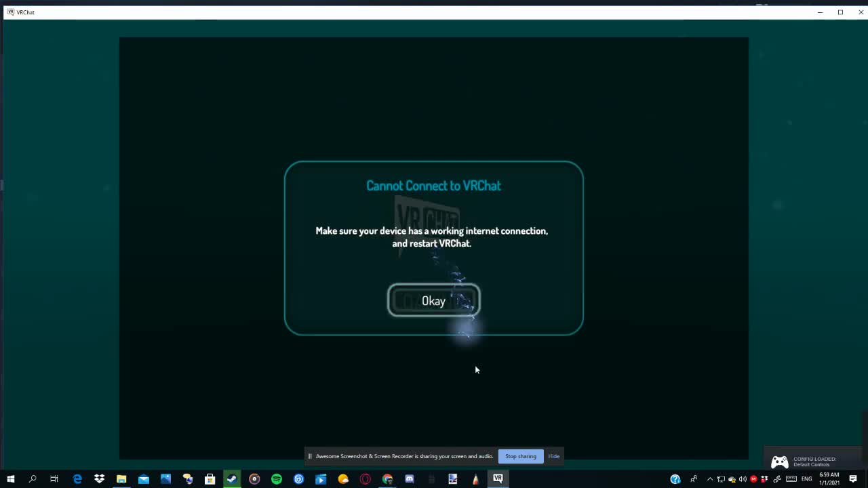Image resolution: width=868 pixels, height=488 pixels.
Task: Click the 'Cannot Connect to VRChat' heading
Action: 433,186
